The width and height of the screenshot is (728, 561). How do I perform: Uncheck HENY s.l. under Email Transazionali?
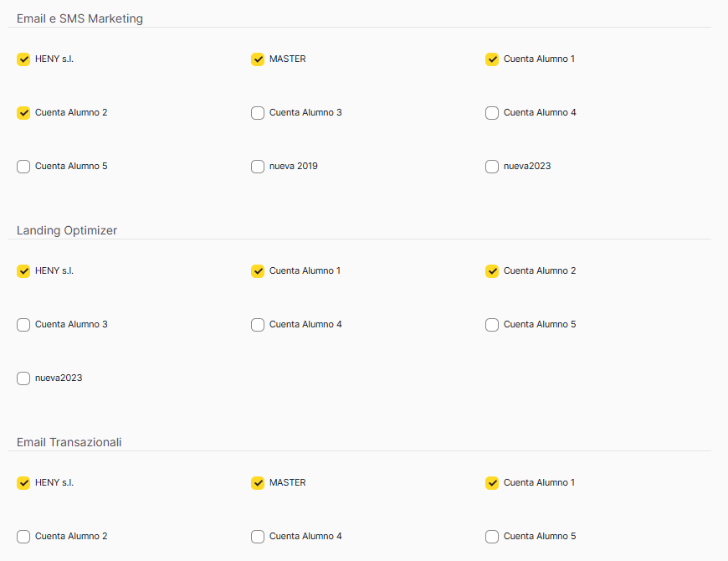click(x=23, y=483)
